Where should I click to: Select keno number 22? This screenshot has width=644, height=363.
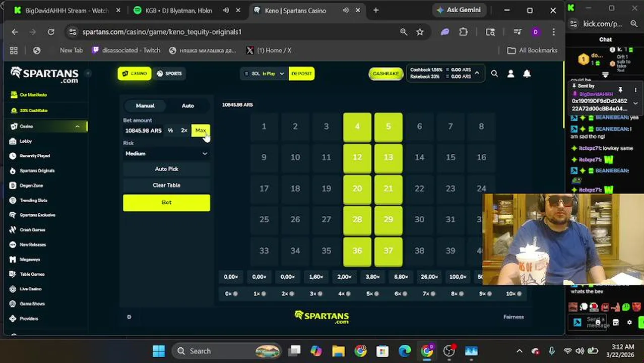point(419,189)
